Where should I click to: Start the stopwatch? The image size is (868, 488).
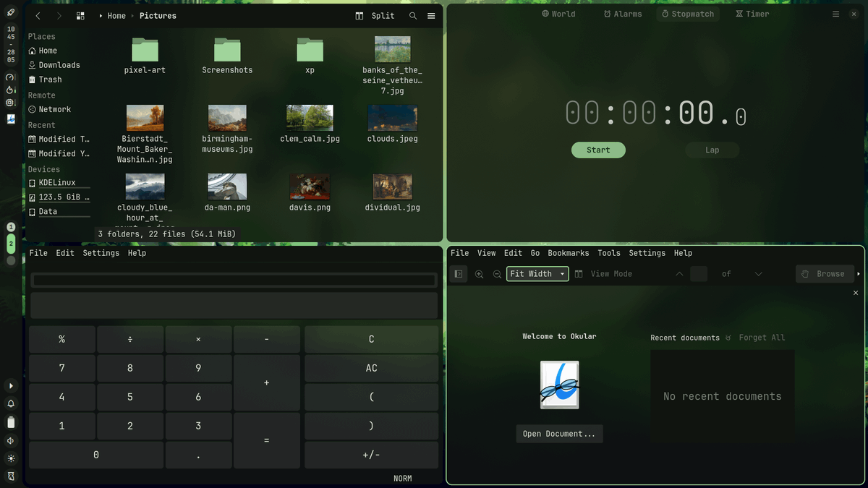[598, 150]
